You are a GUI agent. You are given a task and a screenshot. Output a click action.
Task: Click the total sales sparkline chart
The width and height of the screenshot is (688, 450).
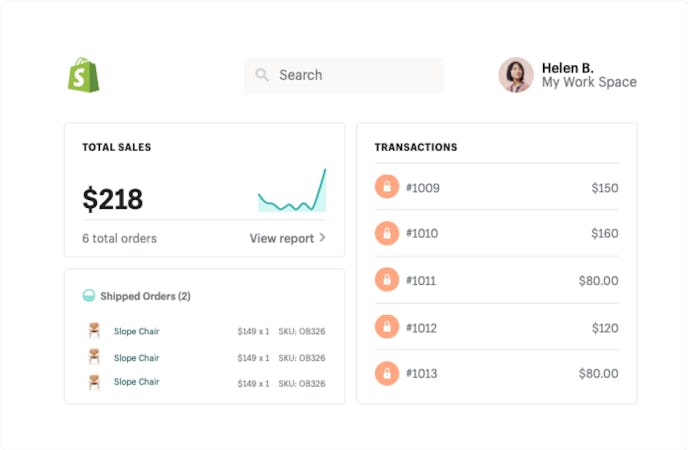292,190
